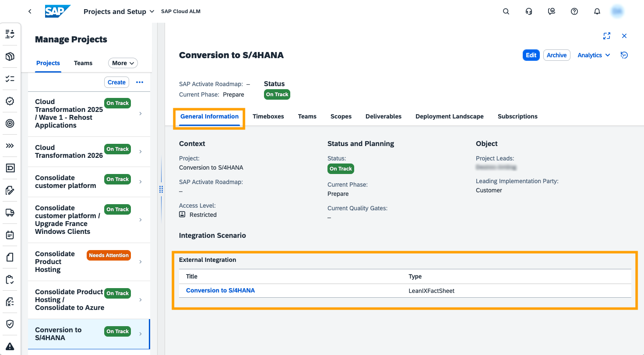
Task: Open the Subscriptions tab
Action: (517, 116)
